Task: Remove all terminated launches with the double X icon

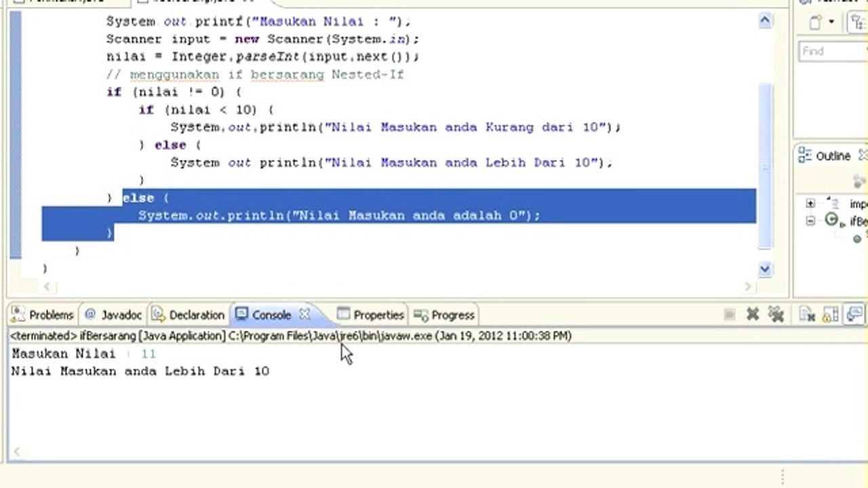Action: pos(776,314)
